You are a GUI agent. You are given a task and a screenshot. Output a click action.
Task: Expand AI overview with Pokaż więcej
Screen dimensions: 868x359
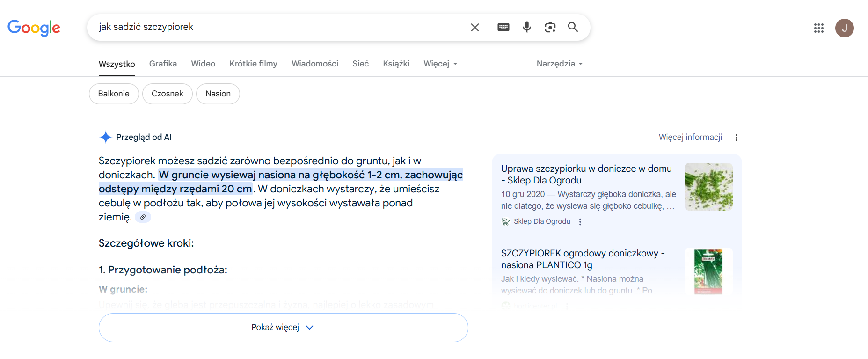point(283,327)
